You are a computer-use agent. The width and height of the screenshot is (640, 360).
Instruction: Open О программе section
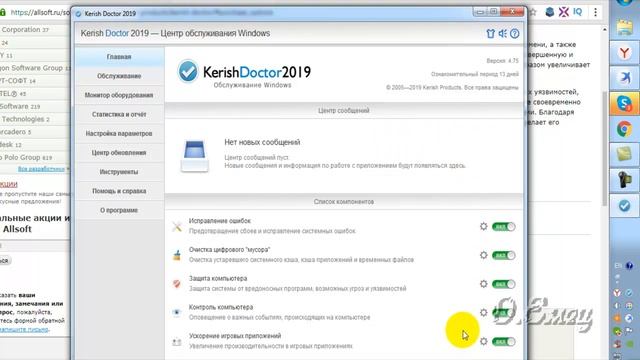pos(119,210)
